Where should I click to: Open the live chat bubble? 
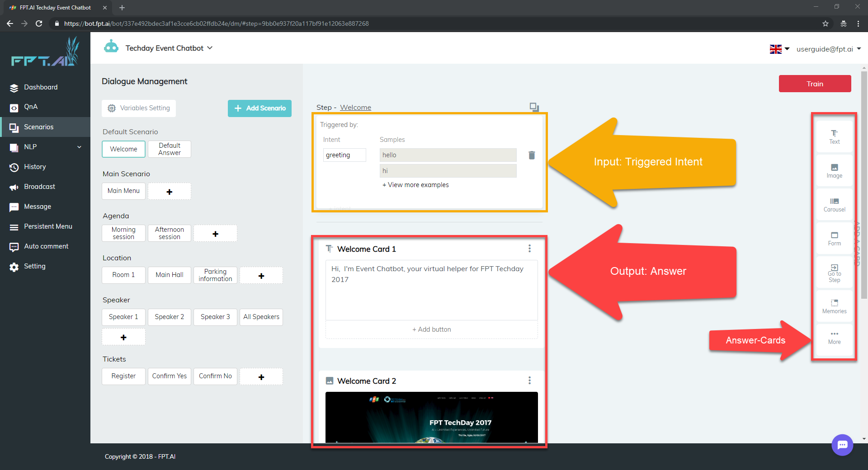tap(842, 445)
